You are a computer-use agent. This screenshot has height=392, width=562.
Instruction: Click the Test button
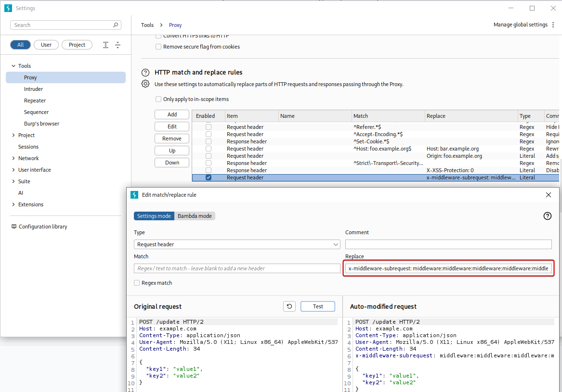pos(318,306)
